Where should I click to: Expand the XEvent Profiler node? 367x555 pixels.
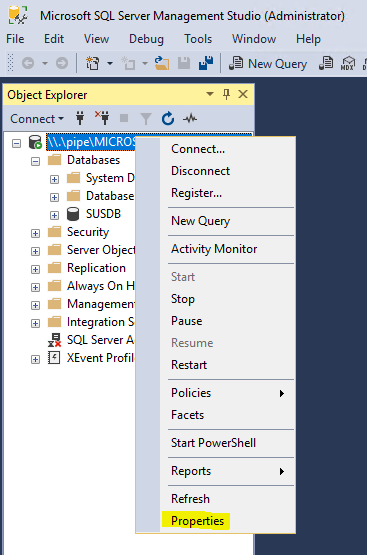[35, 359]
